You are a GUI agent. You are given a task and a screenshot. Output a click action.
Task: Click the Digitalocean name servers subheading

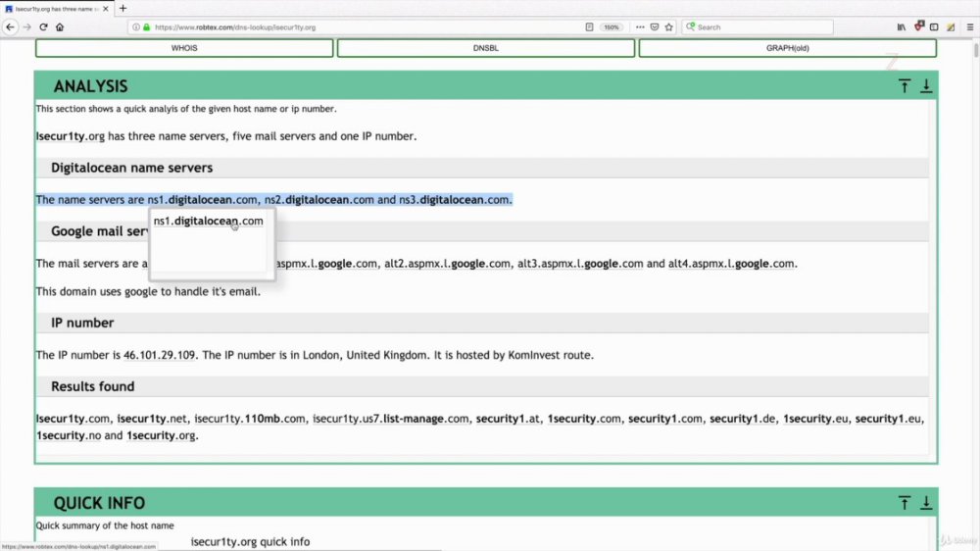132,168
